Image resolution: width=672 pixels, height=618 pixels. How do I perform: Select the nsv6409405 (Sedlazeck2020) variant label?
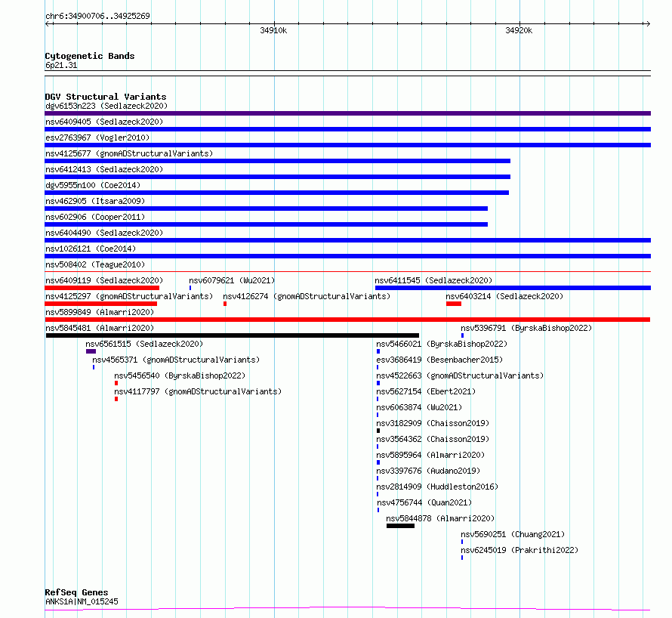pyautogui.click(x=104, y=122)
